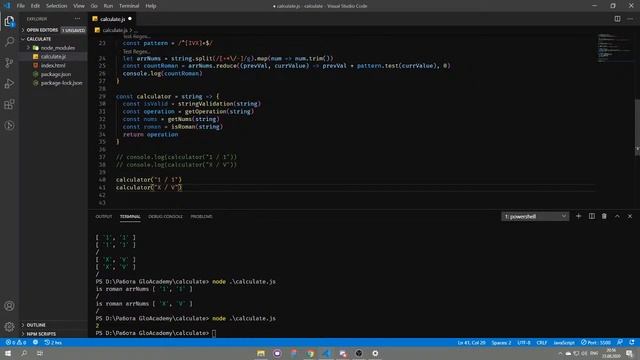Click the feedback icon in status bar
The height and width of the screenshot is (360, 640).
pos(620,342)
